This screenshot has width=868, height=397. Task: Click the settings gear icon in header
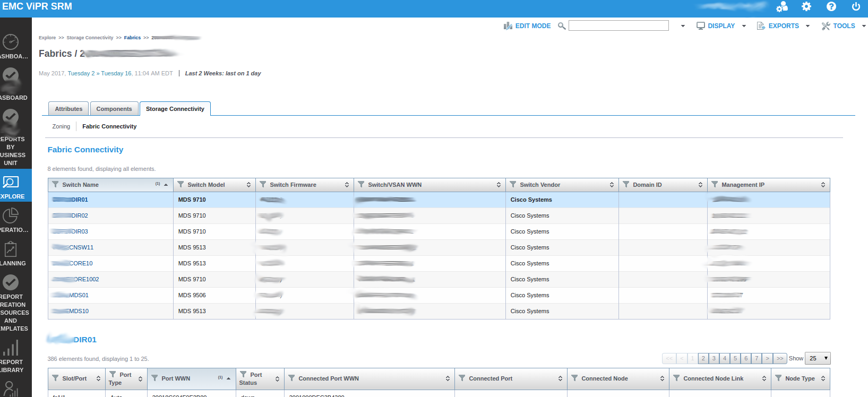click(x=806, y=6)
